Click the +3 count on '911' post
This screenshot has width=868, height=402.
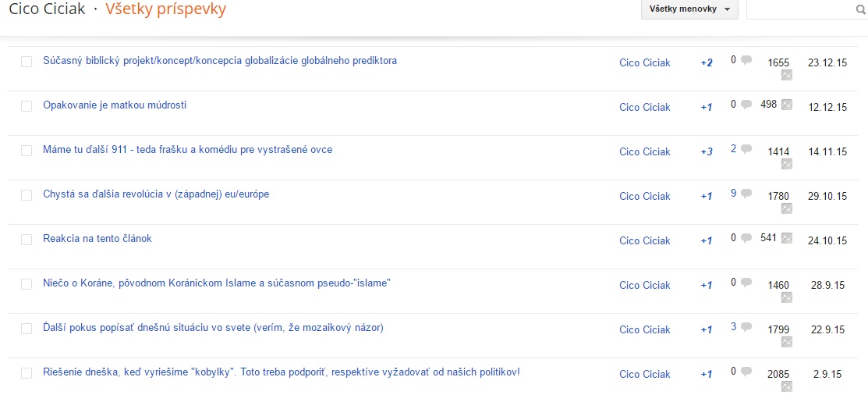(x=707, y=152)
